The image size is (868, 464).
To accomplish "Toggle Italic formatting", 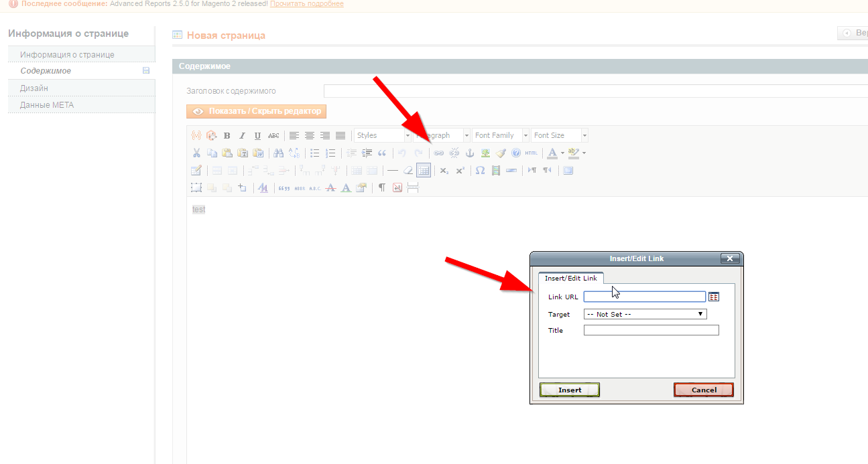I will coord(242,135).
